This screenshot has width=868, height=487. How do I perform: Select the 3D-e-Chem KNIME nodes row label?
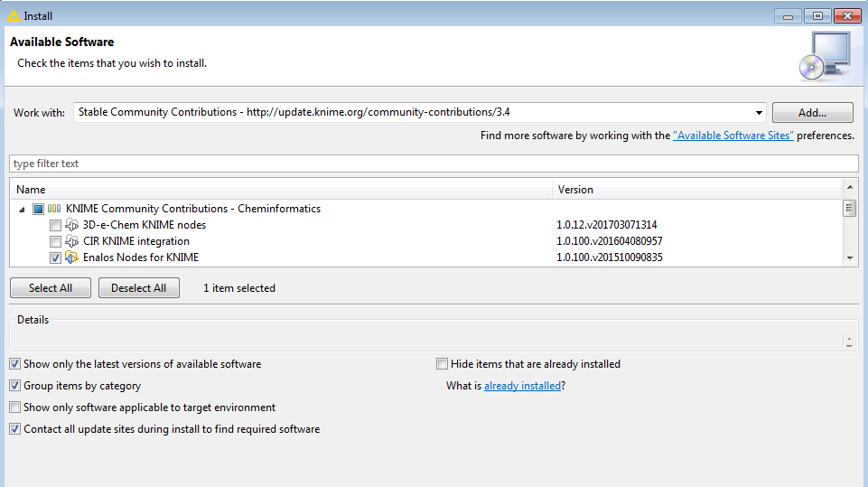tap(144, 225)
